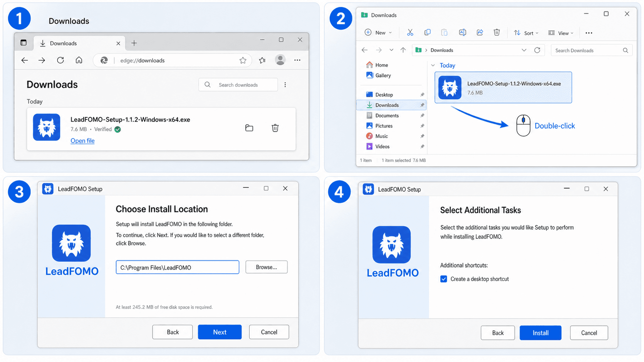Unpin Desktop from Explorer quick access
644x362 pixels.
(422, 95)
